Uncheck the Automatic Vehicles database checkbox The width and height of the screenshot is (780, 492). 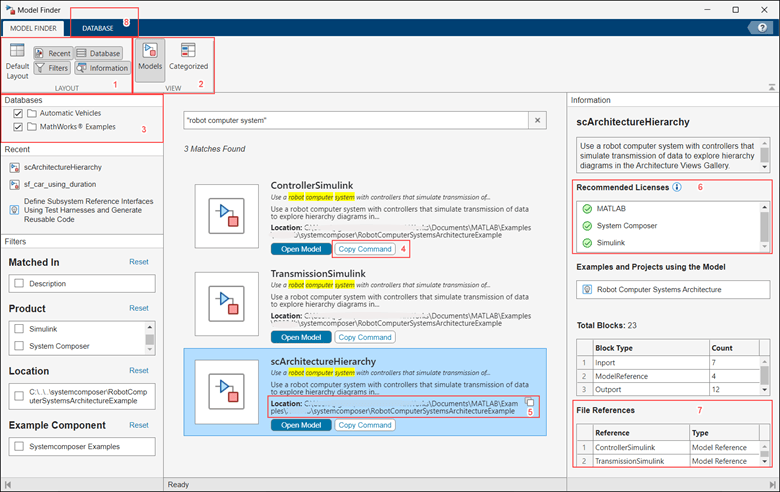[x=18, y=113]
